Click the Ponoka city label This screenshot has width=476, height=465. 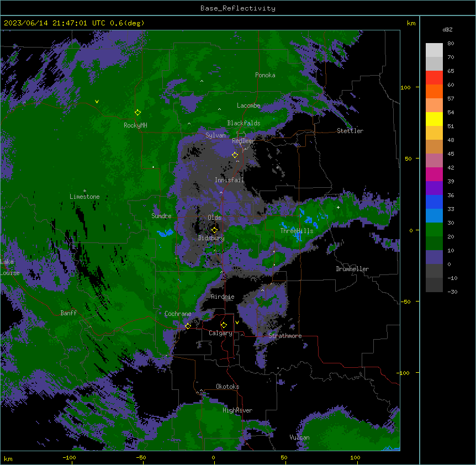[x=265, y=75]
